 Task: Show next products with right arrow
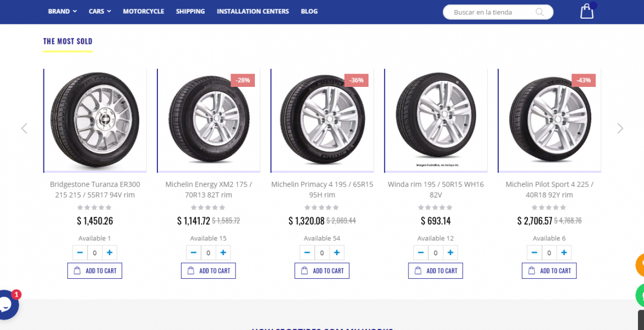click(620, 128)
